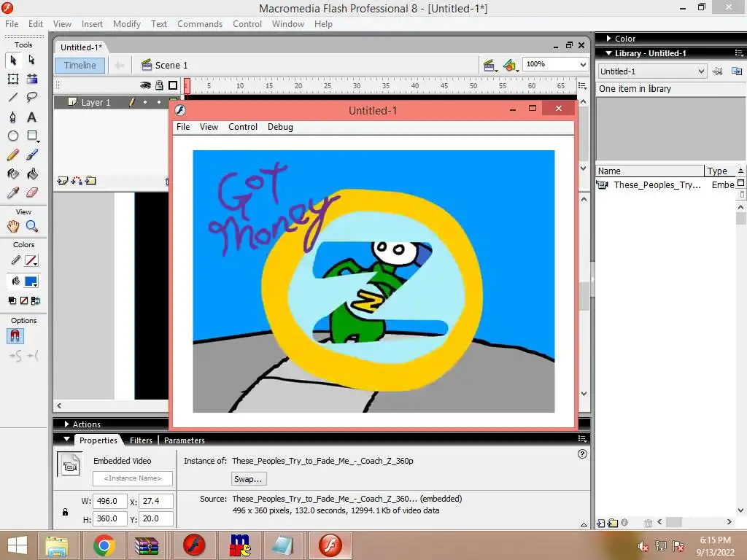Select the Brush tool

point(32,155)
